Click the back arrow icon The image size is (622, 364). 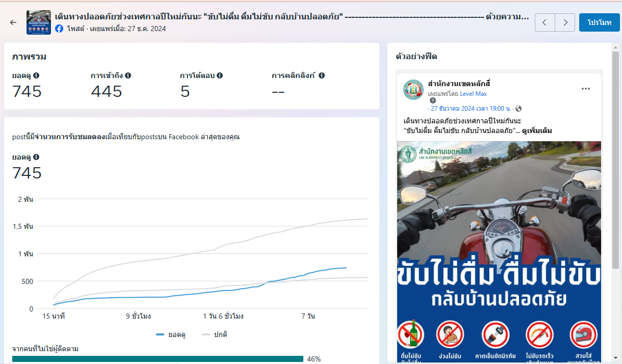pyautogui.click(x=13, y=22)
